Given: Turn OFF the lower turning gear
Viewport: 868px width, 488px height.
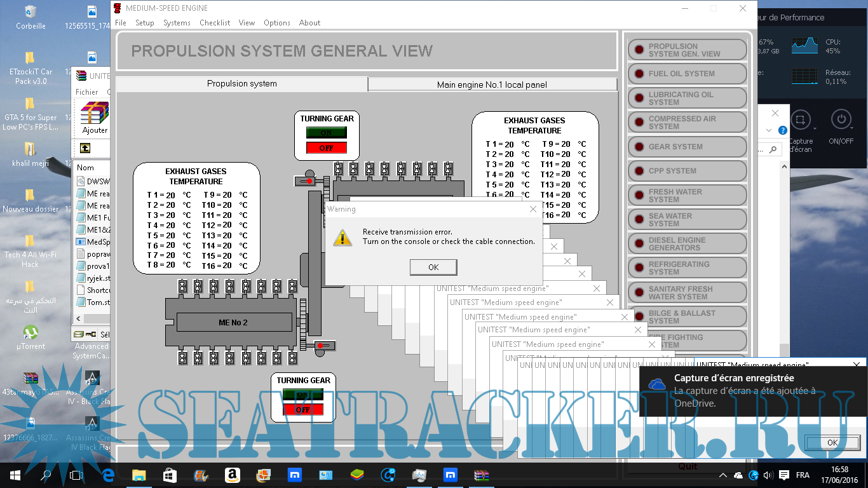Looking at the screenshot, I should click(302, 410).
